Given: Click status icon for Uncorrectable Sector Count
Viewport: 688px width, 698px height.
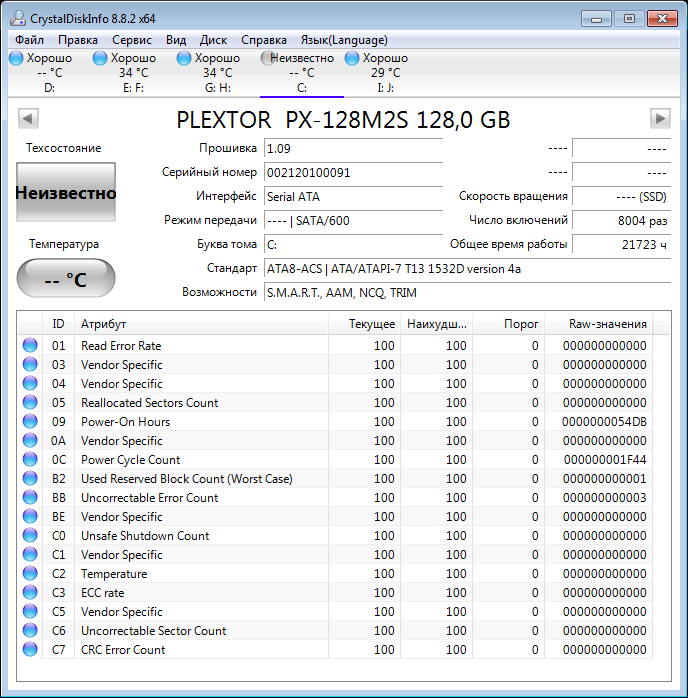Looking at the screenshot, I should pyautogui.click(x=30, y=630).
